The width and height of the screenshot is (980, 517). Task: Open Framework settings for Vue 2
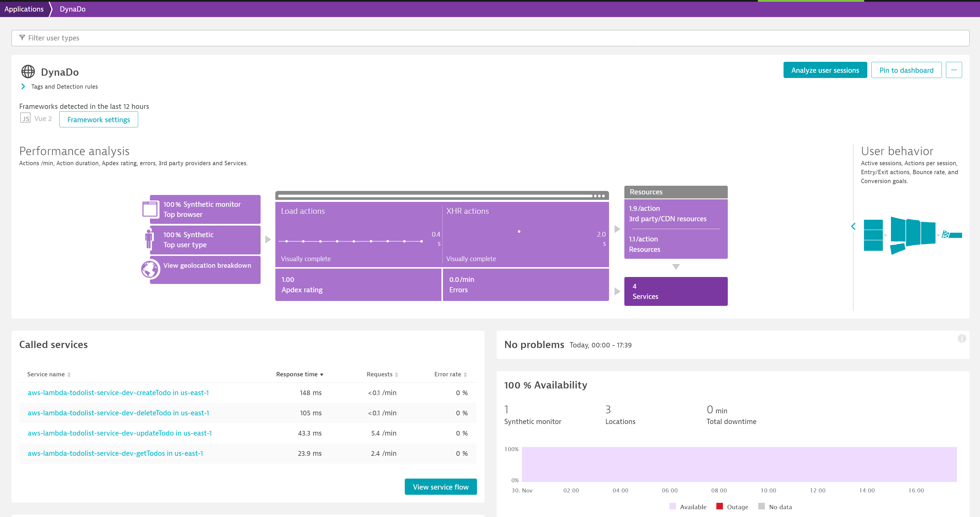click(x=99, y=120)
